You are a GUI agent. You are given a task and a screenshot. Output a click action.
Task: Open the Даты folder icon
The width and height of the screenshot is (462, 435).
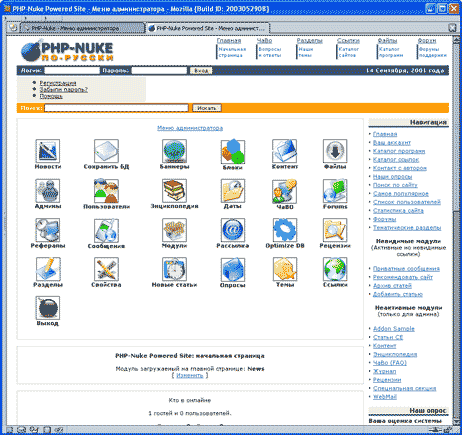tap(233, 191)
